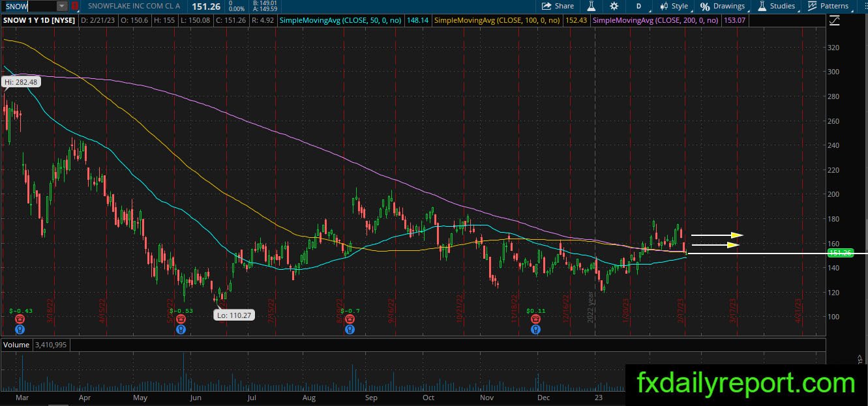The width and height of the screenshot is (868, 406).
Task: Open the Style dropdown menu
Action: pos(674,6)
